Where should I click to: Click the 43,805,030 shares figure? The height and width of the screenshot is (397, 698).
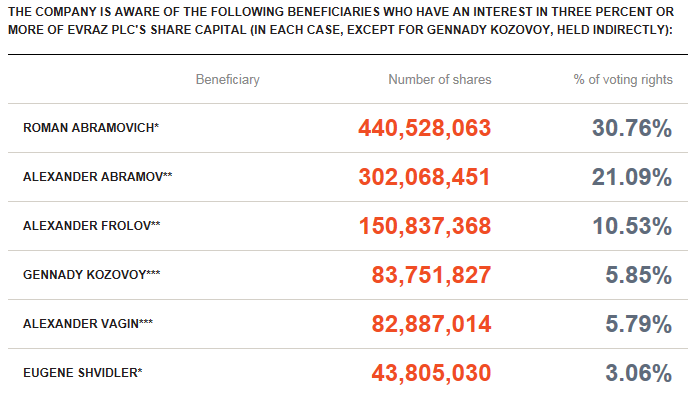(431, 373)
